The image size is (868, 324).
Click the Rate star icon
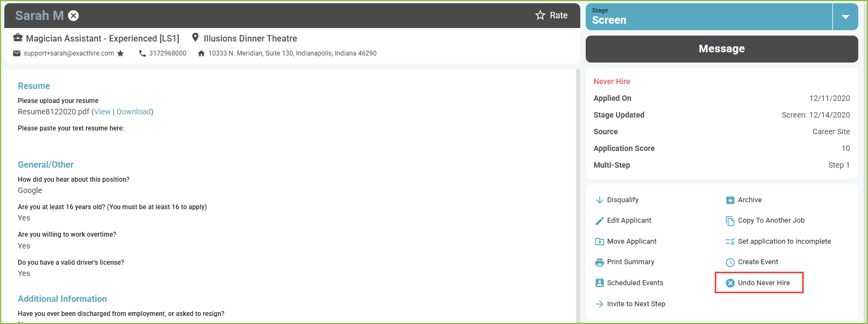coord(540,15)
